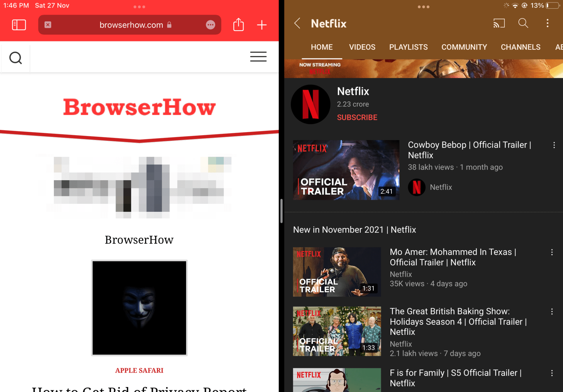Open the BrowserHow hamburger menu
Image resolution: width=563 pixels, height=392 pixels.
pyautogui.click(x=258, y=57)
